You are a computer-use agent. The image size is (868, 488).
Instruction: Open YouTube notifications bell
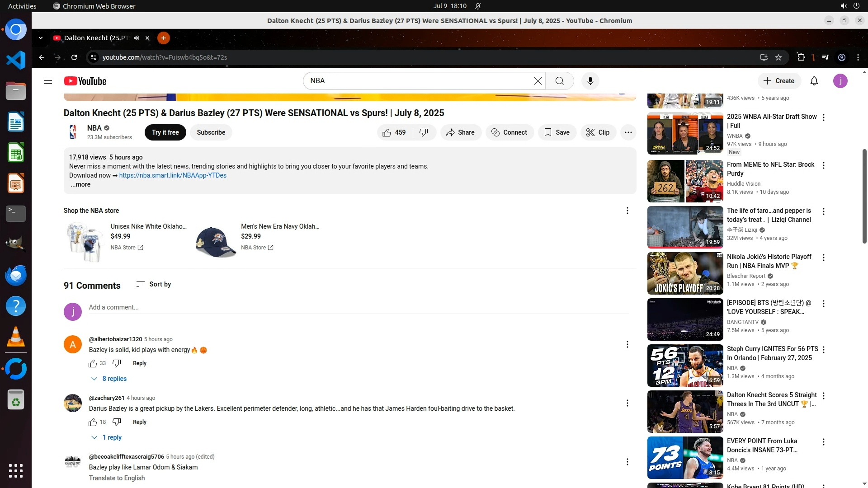click(x=814, y=81)
